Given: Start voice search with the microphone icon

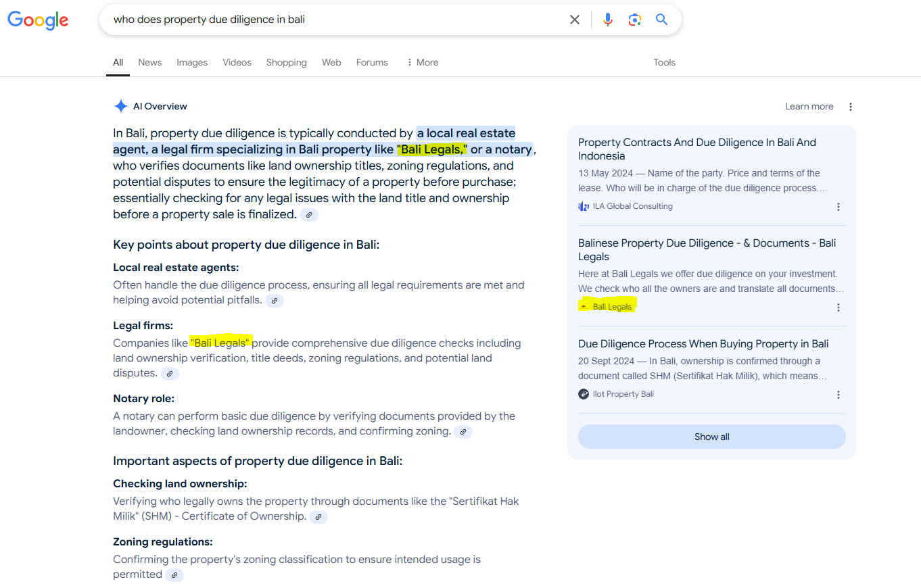Looking at the screenshot, I should (608, 20).
